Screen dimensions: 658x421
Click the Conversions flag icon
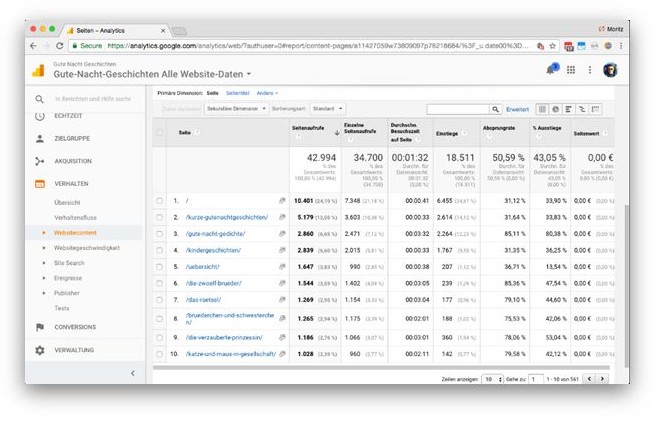(x=40, y=327)
